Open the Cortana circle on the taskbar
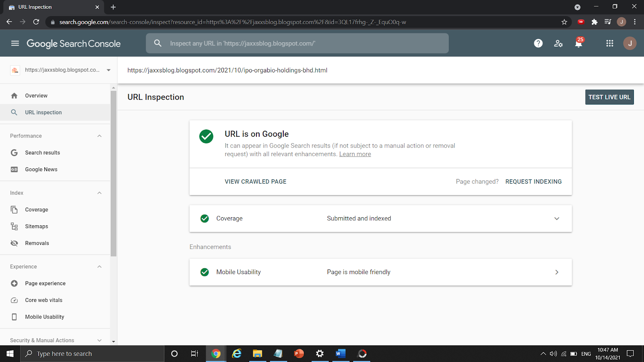The width and height of the screenshot is (644, 362). 174,354
